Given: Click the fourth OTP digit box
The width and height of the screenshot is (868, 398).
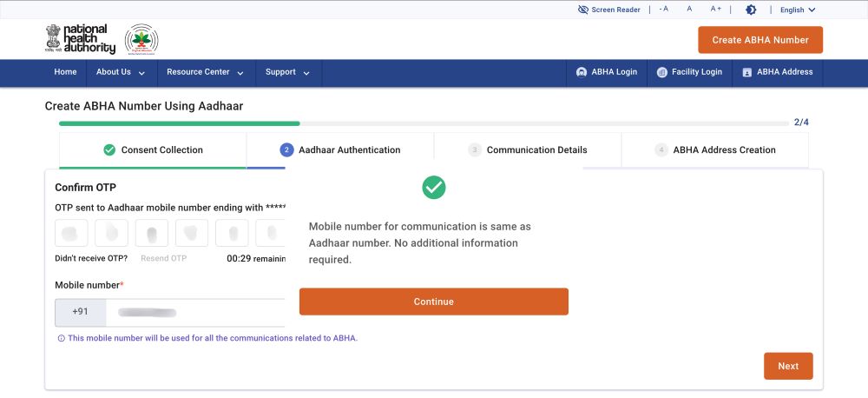Looking at the screenshot, I should [192, 233].
